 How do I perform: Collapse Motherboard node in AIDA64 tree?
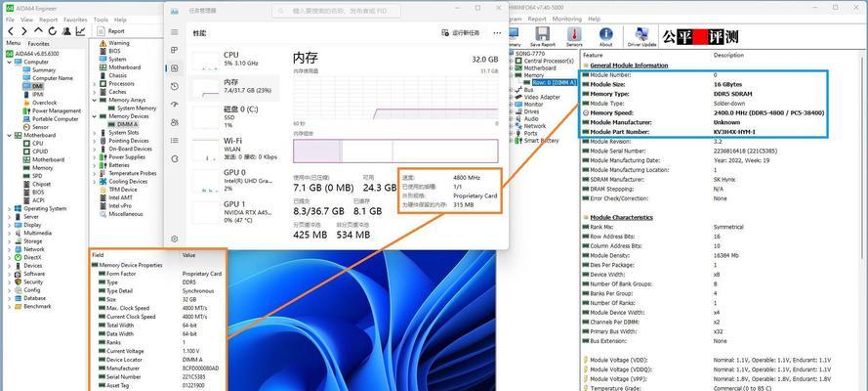10,135
